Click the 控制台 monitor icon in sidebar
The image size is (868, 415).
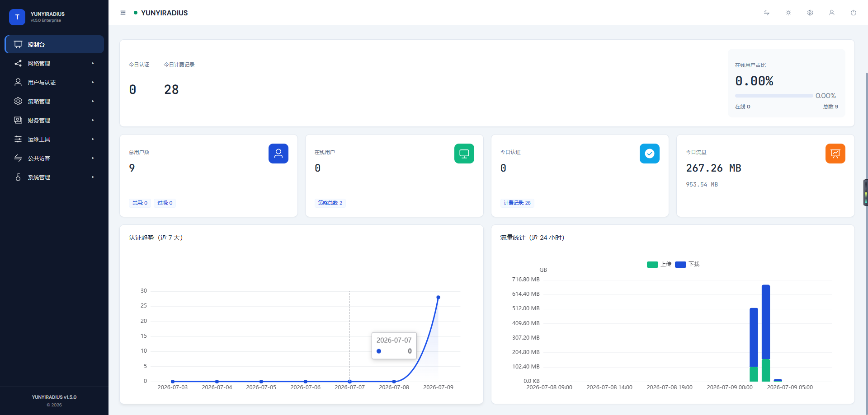pyautogui.click(x=18, y=44)
